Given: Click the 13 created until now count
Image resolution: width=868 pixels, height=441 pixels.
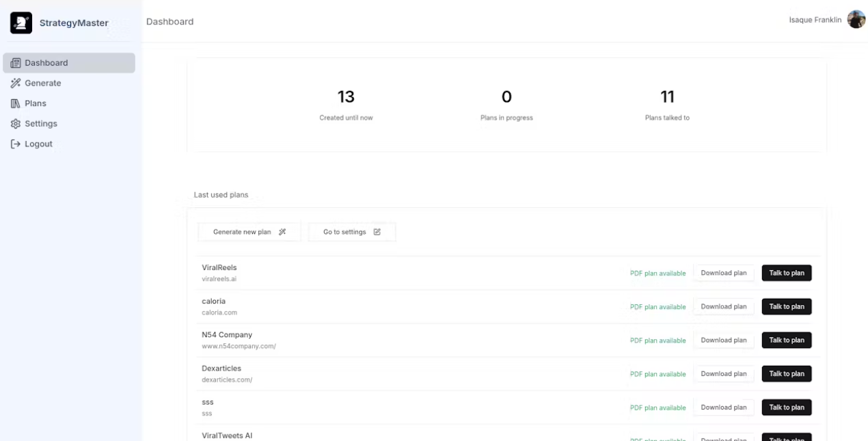Looking at the screenshot, I should click(346, 96).
